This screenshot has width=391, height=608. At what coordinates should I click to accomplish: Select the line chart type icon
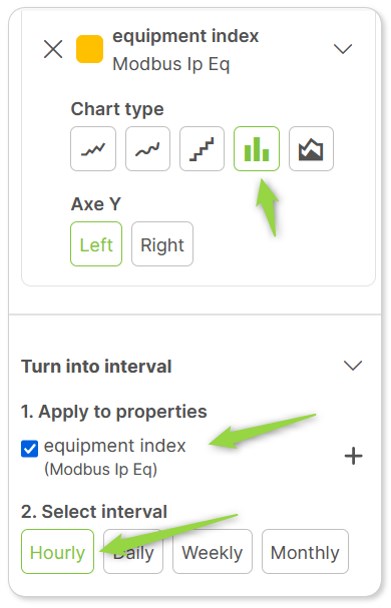coord(93,149)
